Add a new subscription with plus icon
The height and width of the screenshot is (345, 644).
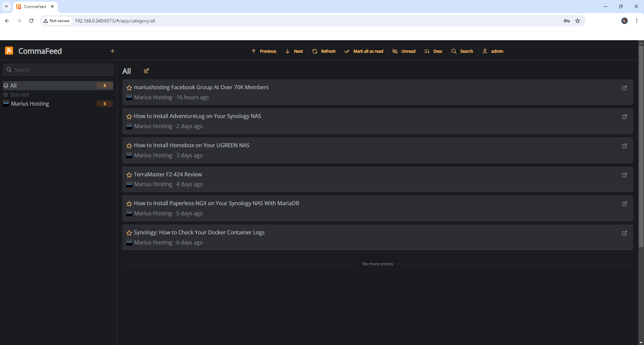[x=112, y=51]
